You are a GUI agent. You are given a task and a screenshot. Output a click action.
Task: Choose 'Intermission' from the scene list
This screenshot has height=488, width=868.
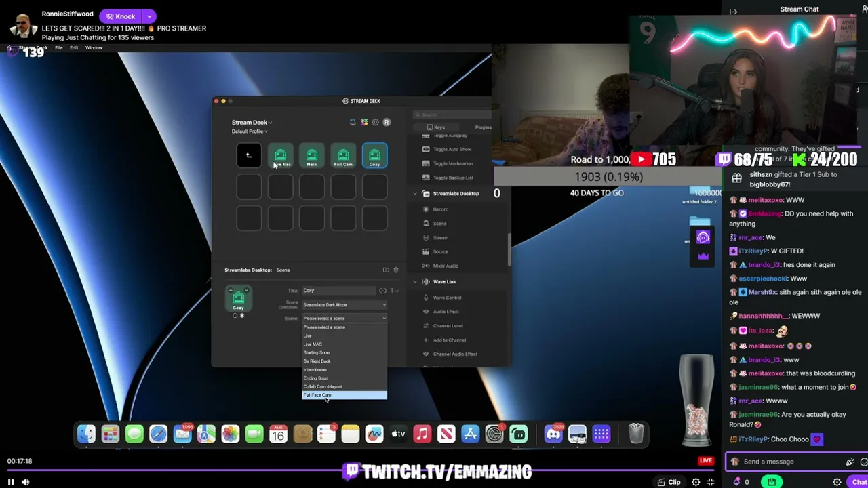tap(344, 370)
